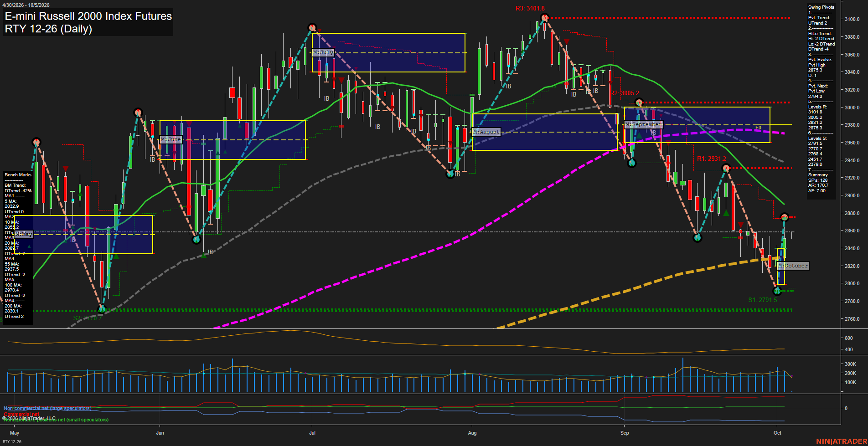
Task: Select the Swing Pivots panel heading
Action: point(821,7)
